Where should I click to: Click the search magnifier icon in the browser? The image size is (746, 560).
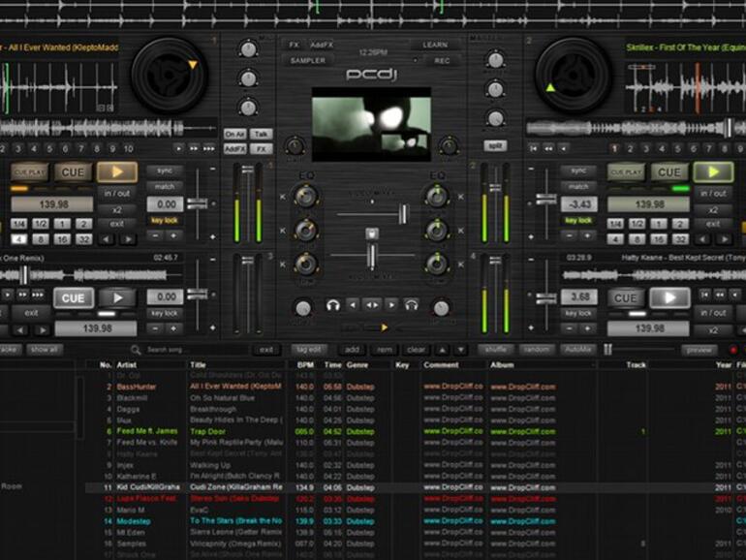pos(138,350)
